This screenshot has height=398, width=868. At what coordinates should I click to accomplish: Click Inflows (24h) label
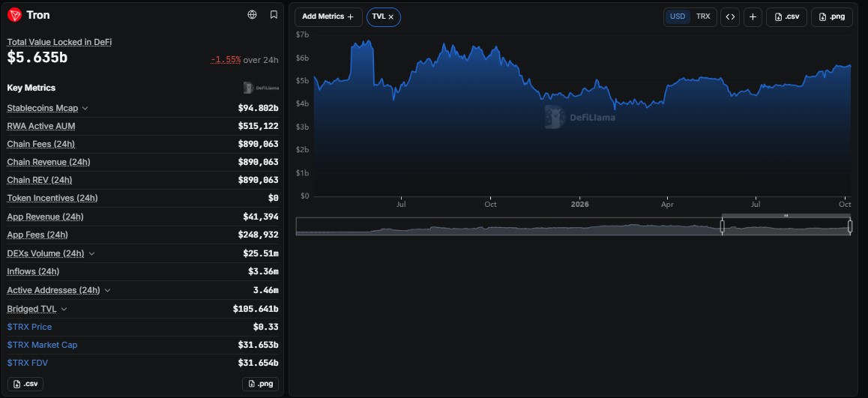tap(33, 271)
